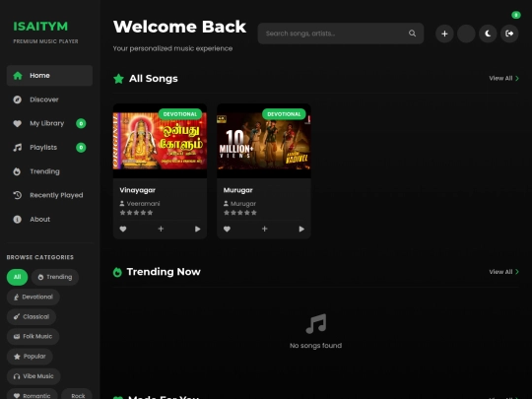Click the Discover compass icon
The height and width of the screenshot is (399, 532).
pyautogui.click(x=18, y=100)
